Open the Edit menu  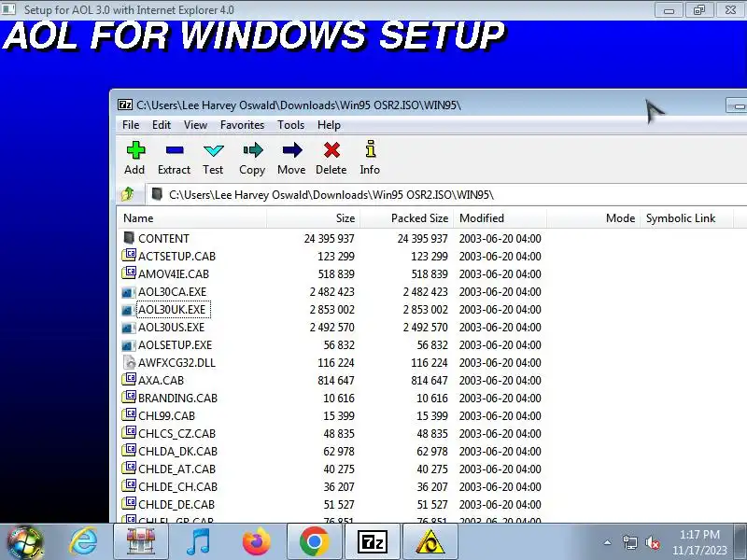pos(161,125)
